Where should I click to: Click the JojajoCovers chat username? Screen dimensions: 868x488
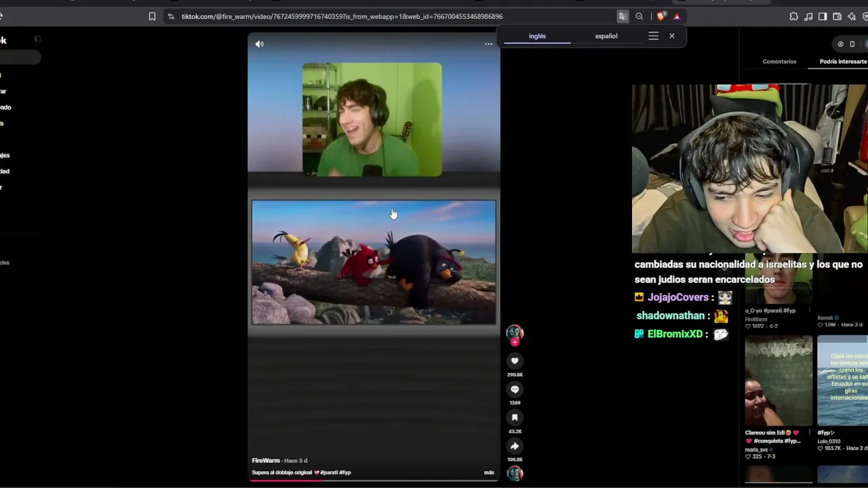pyautogui.click(x=678, y=298)
